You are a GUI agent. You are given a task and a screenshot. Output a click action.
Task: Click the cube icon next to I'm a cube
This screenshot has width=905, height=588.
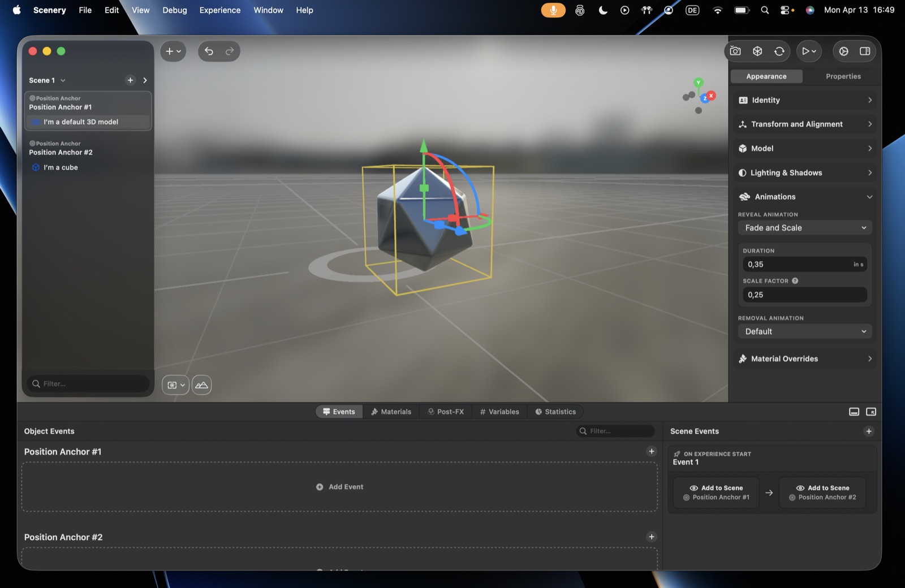point(36,167)
